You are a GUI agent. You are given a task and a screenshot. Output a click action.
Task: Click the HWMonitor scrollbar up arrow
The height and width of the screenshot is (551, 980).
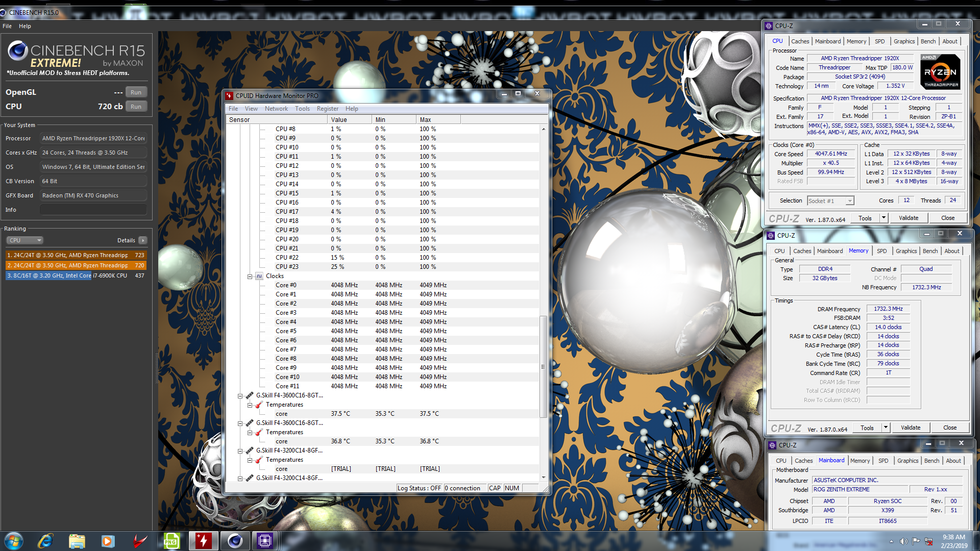click(543, 129)
